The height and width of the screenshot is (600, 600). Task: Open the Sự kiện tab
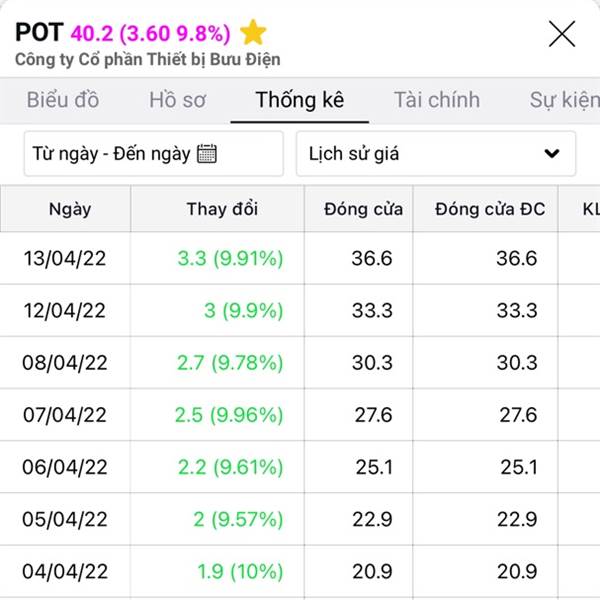click(564, 100)
